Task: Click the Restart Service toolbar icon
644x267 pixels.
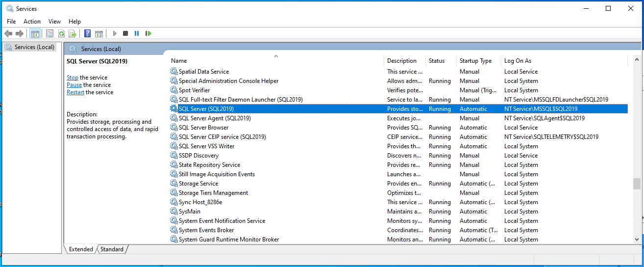Action: pos(148,33)
